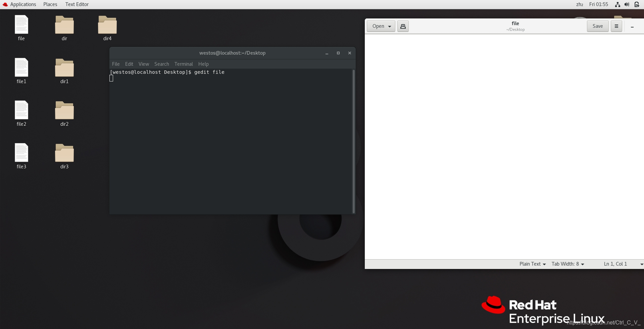Viewport: 644px width, 329px height.
Task: Select the 'file' document icon on desktop
Action: pos(21,25)
